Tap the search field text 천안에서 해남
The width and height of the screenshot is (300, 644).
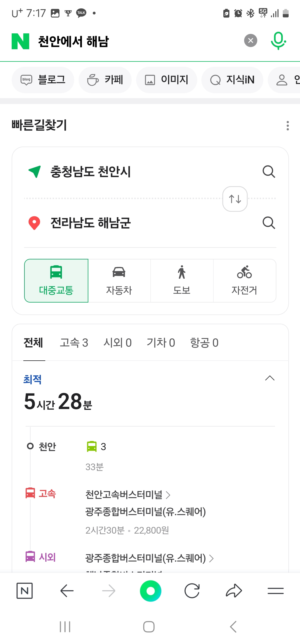(73, 42)
